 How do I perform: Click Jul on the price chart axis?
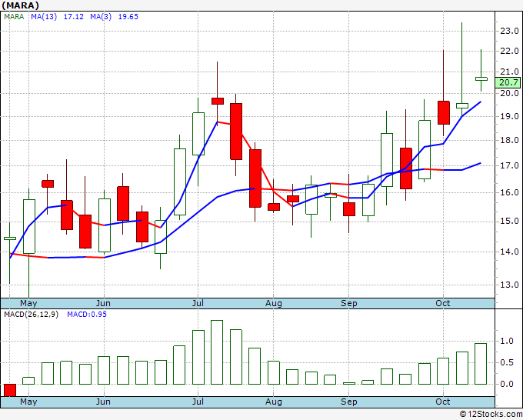tap(198, 303)
